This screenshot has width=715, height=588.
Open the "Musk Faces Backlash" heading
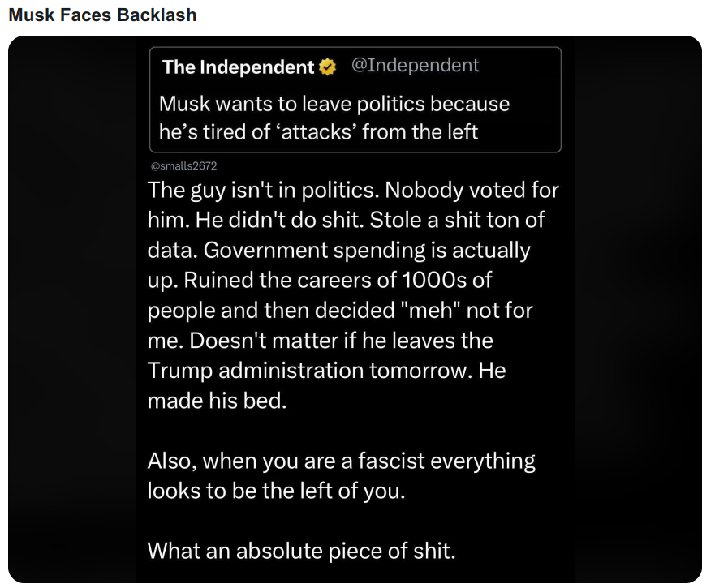[x=102, y=15]
